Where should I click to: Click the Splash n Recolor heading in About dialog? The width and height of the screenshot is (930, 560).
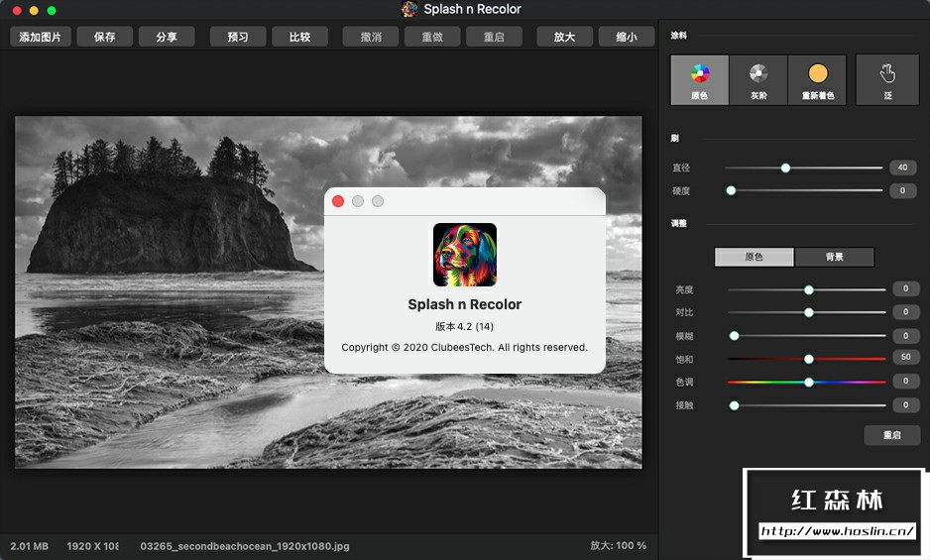pos(464,304)
